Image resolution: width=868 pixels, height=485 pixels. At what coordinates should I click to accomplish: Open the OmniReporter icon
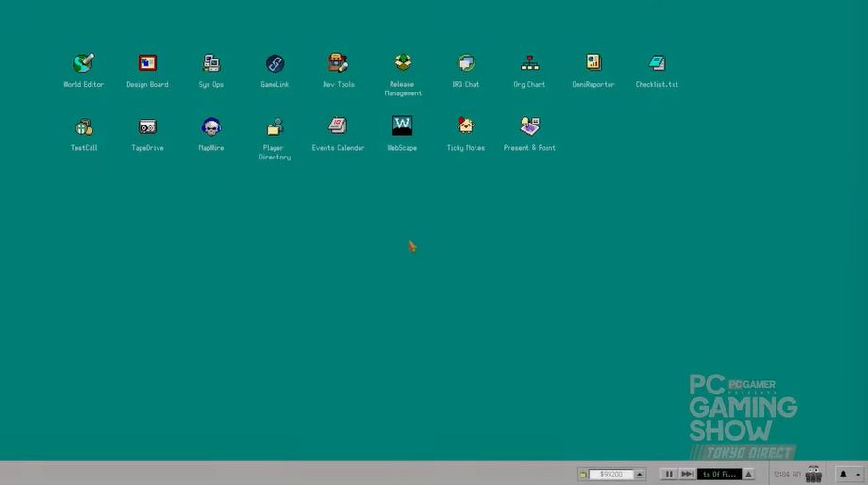click(x=593, y=62)
